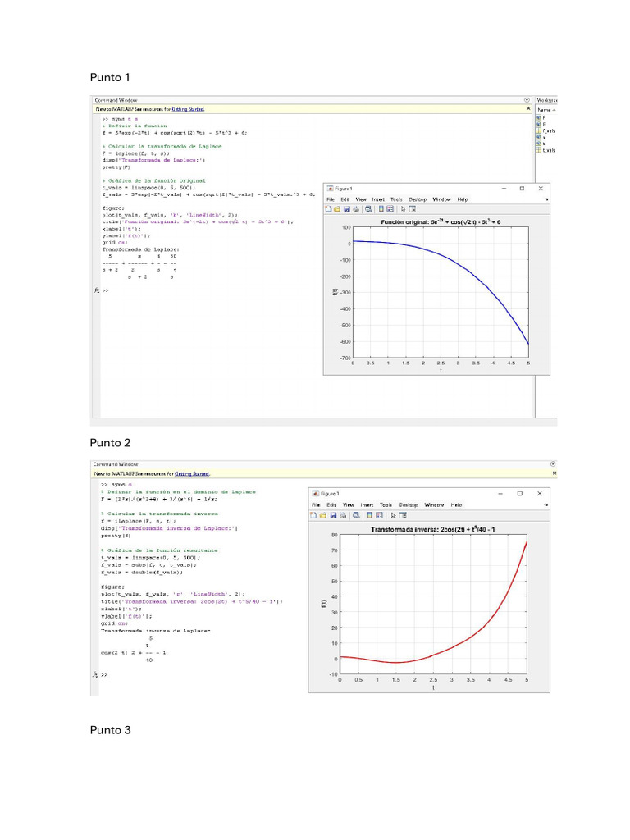Click New Figure icon in Función original figure

coord(328,209)
